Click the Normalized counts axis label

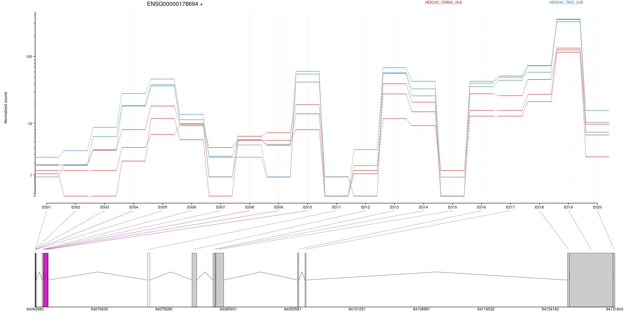click(x=6, y=108)
